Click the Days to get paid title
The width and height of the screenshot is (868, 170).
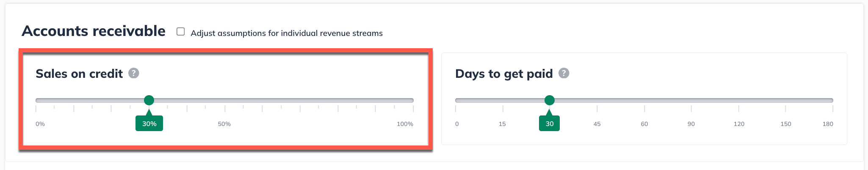tap(504, 74)
